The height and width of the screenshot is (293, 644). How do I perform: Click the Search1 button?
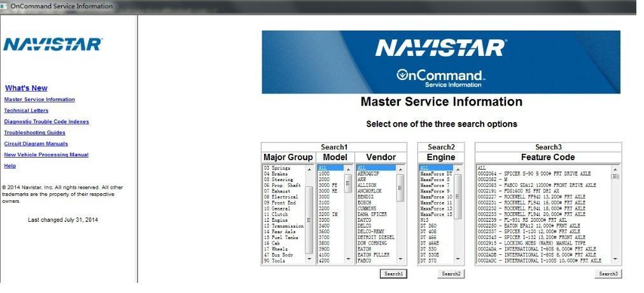(393, 274)
